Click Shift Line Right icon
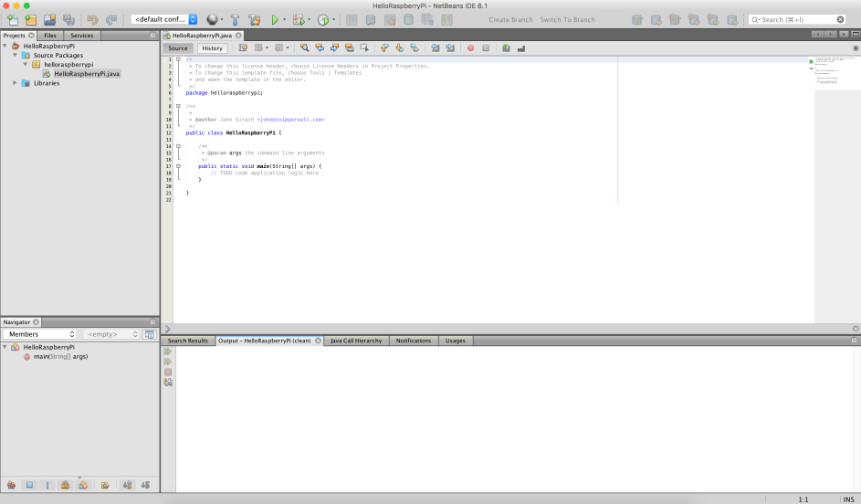 [x=450, y=48]
